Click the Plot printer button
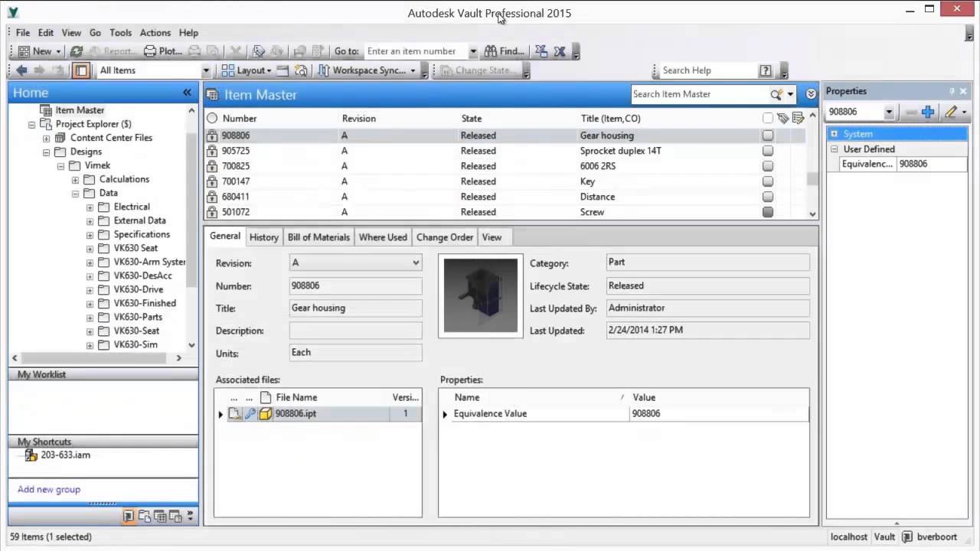 (163, 51)
